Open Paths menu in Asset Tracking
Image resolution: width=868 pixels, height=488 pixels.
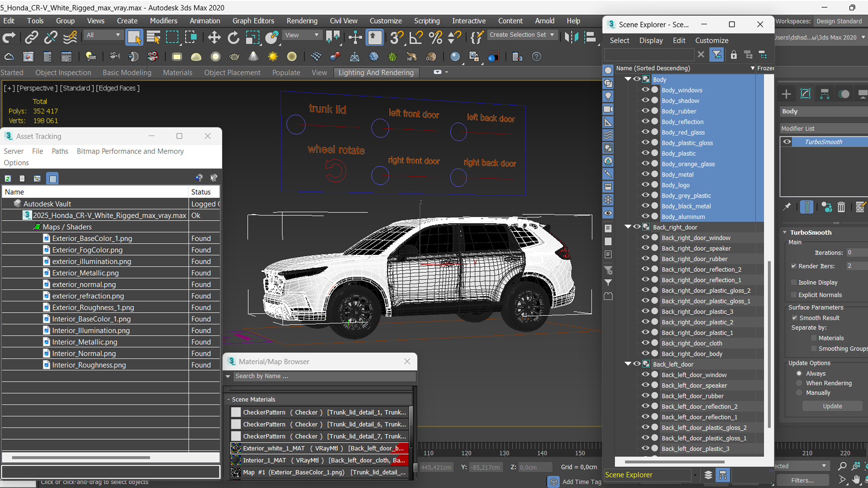coord(60,151)
